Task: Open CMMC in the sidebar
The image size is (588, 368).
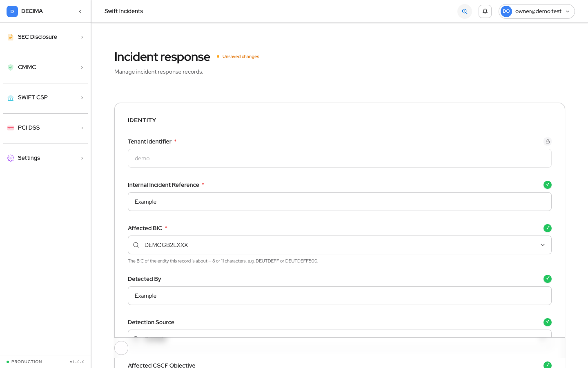Action: coord(46,67)
